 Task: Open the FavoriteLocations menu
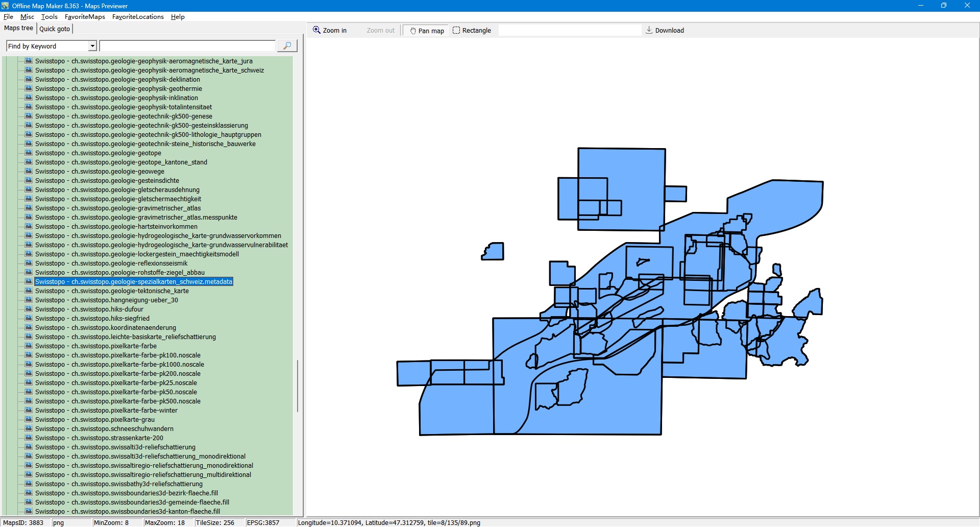point(138,17)
